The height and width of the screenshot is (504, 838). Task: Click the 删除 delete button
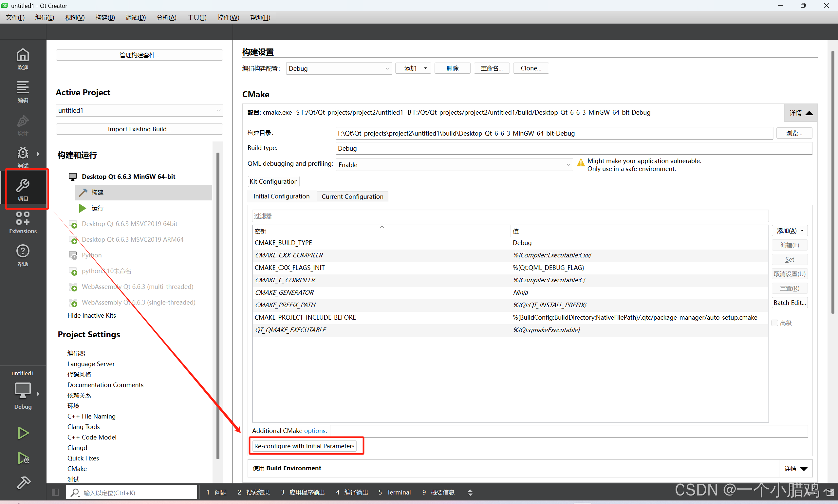pyautogui.click(x=452, y=68)
